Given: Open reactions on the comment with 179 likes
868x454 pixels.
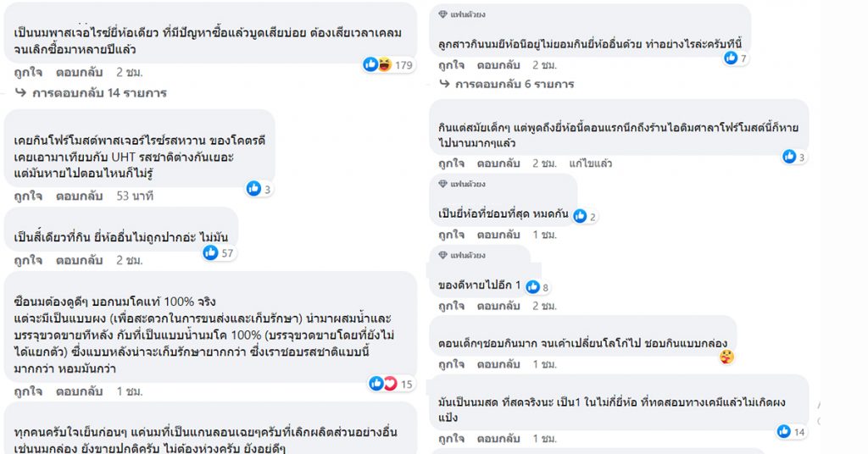Looking at the screenshot, I should pyautogui.click(x=388, y=64).
